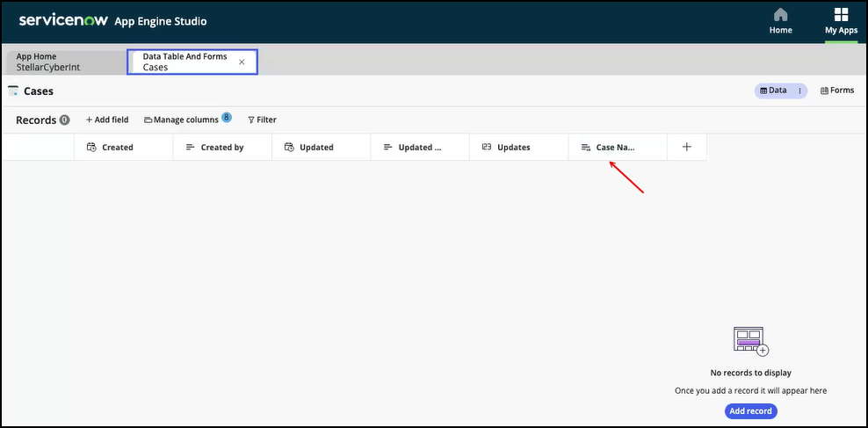This screenshot has width=868, height=428.
Task: Open the Filter options
Action: click(x=262, y=120)
